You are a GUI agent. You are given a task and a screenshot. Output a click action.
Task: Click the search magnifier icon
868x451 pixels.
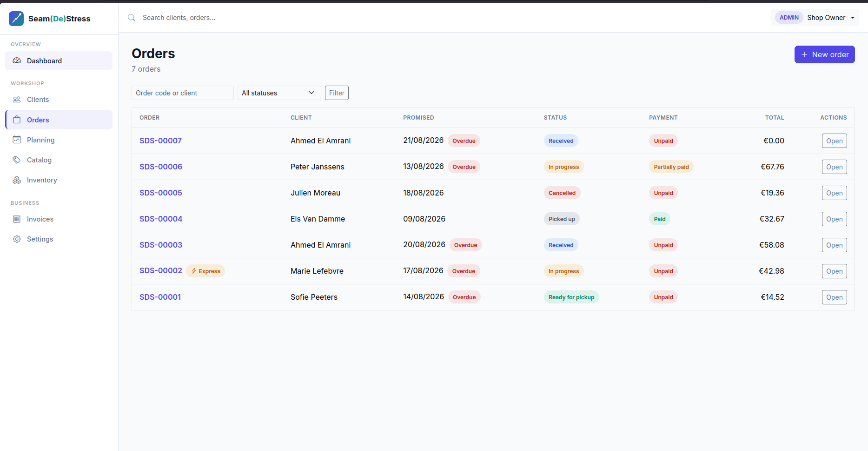point(132,18)
